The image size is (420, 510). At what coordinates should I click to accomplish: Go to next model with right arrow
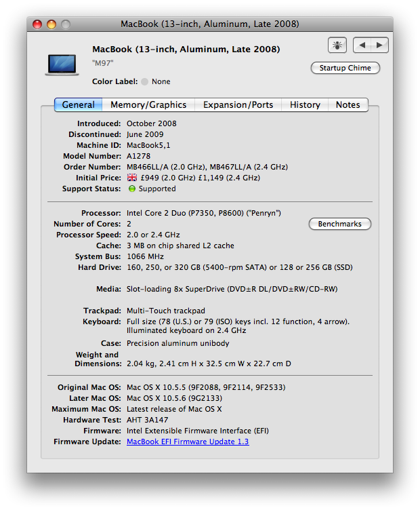point(379,45)
